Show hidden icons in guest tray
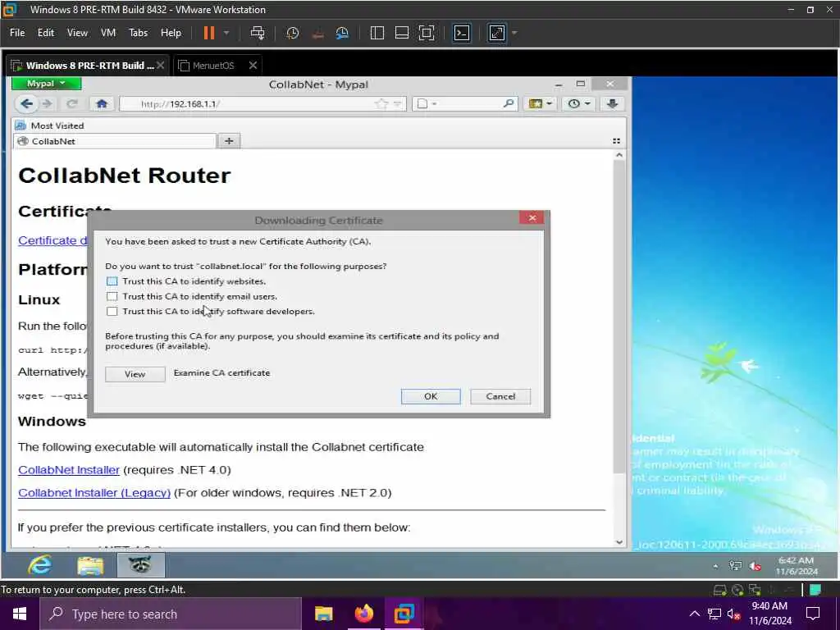The image size is (840, 630). pyautogui.click(x=715, y=566)
